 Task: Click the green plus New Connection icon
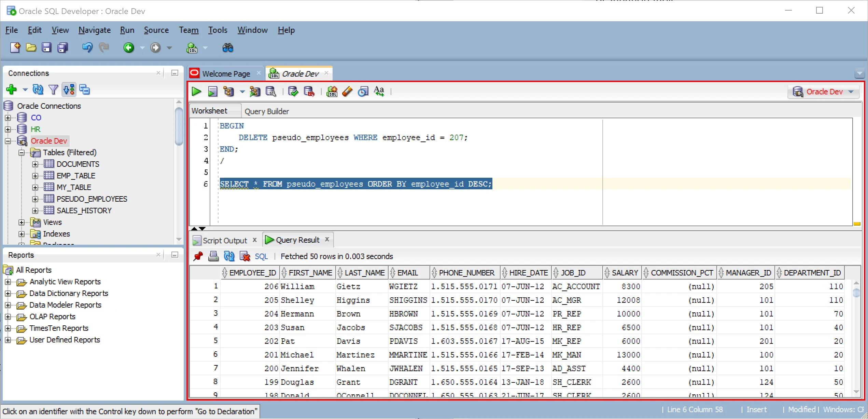11,90
